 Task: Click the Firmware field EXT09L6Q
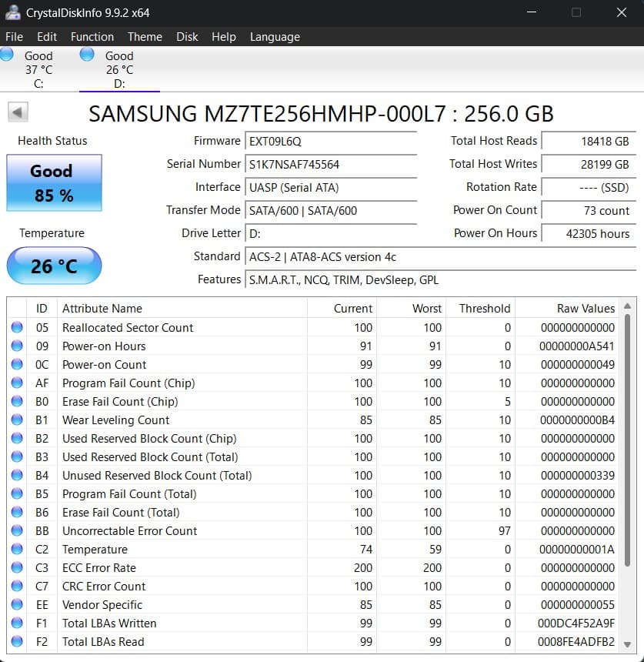click(x=331, y=141)
